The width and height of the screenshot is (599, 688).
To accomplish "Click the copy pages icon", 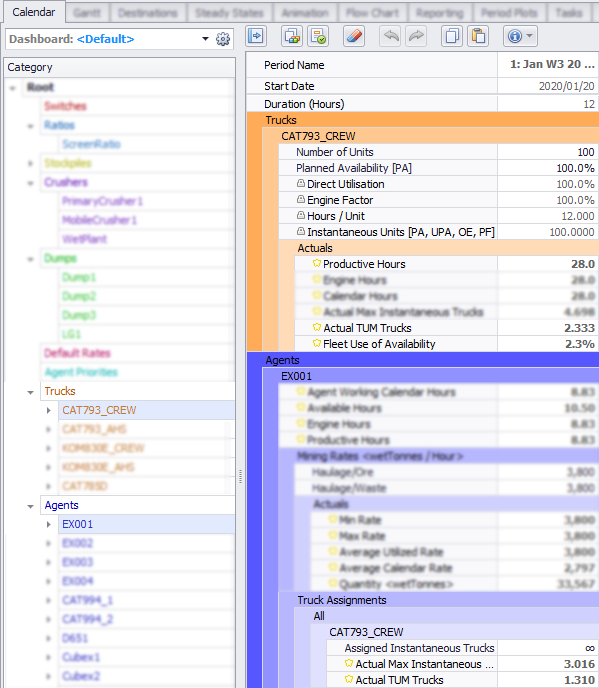I will pyautogui.click(x=452, y=36).
